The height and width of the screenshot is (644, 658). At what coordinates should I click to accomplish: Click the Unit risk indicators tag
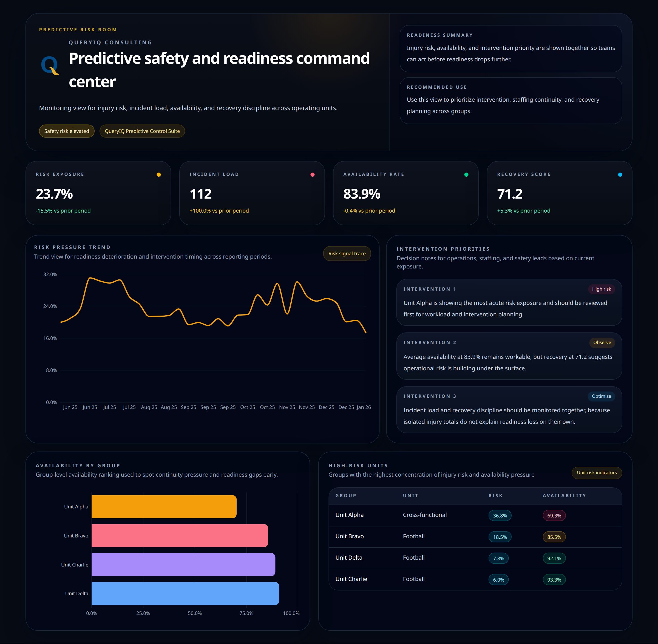596,473
